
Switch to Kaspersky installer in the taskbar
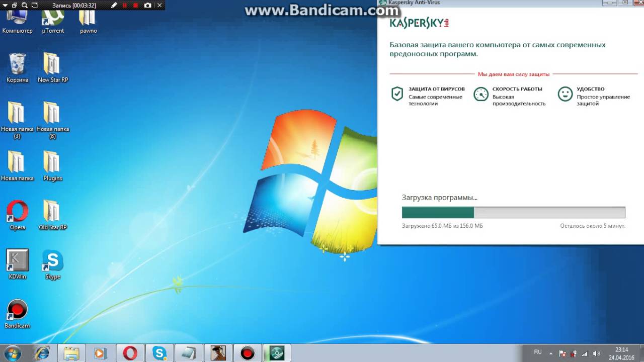coord(277,353)
